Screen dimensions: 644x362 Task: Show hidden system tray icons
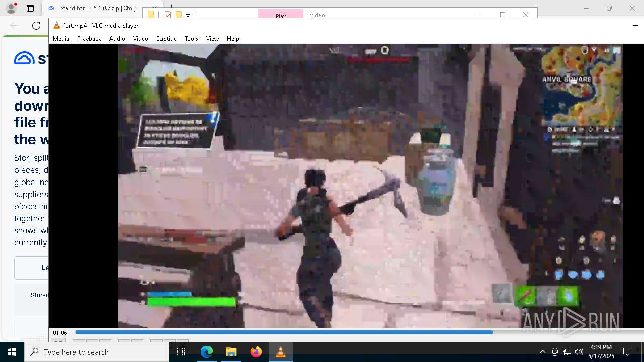click(542, 352)
